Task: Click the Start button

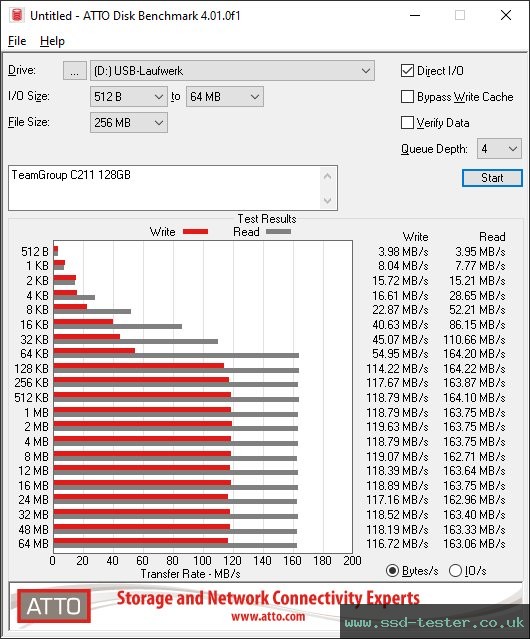Action: click(492, 178)
